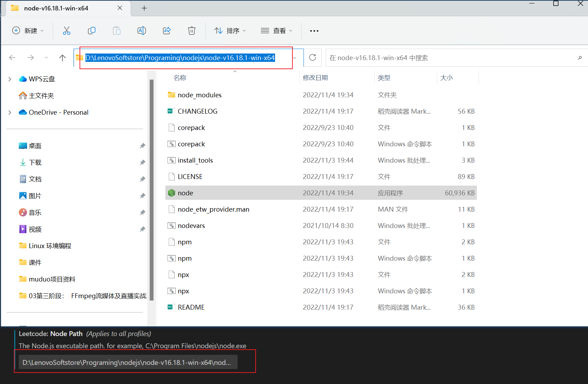588x384 pixels.
Task: Click the Leetcode Node Path input field
Action: coord(128,362)
